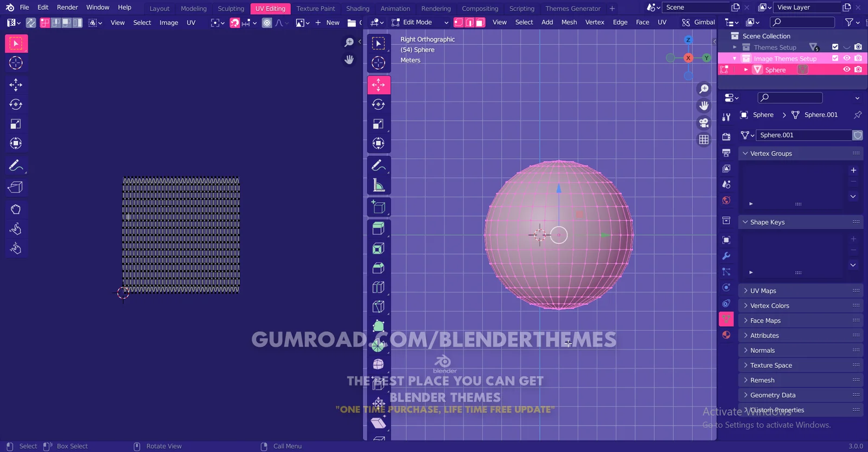Switch to the Sculpting workspace tab
The image size is (868, 452).
pyautogui.click(x=231, y=9)
